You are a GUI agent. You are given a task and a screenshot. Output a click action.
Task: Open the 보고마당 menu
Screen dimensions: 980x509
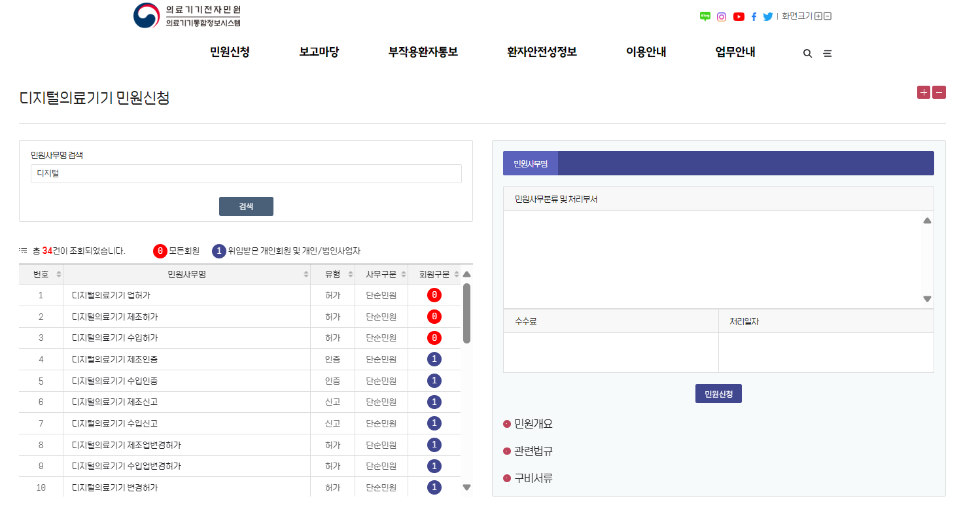[319, 52]
